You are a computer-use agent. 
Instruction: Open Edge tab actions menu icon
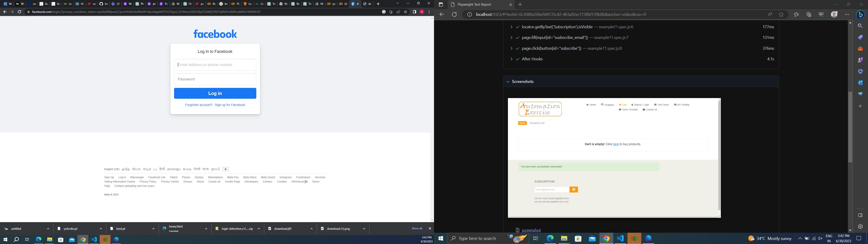[x=441, y=5]
